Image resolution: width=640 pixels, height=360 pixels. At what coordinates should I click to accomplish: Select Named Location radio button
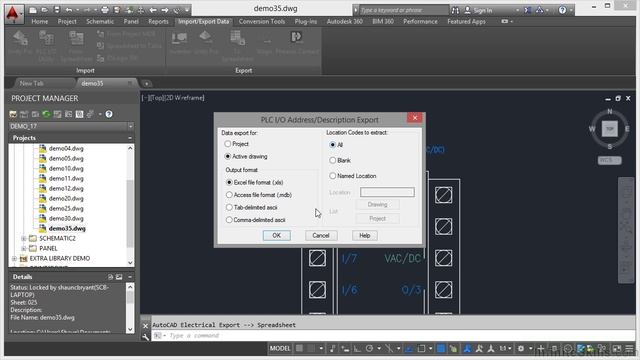point(333,176)
